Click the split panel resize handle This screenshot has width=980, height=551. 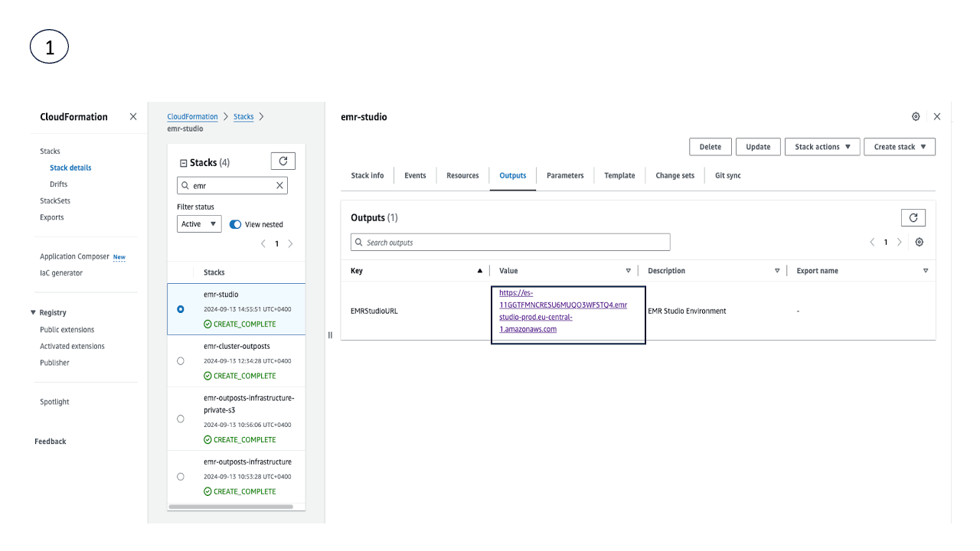pos(330,334)
